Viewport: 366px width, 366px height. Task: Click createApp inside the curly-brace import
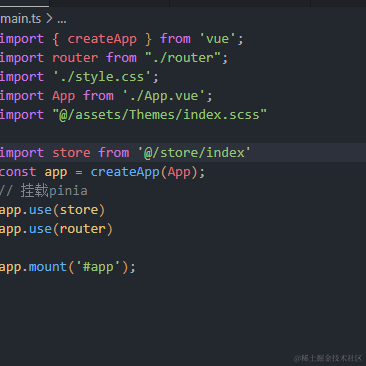102,39
